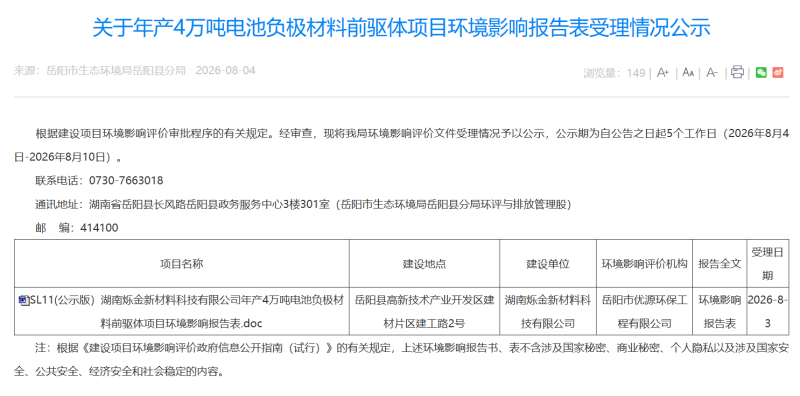Reset font size with AA icon
This screenshot has height=396, width=800.
click(688, 72)
